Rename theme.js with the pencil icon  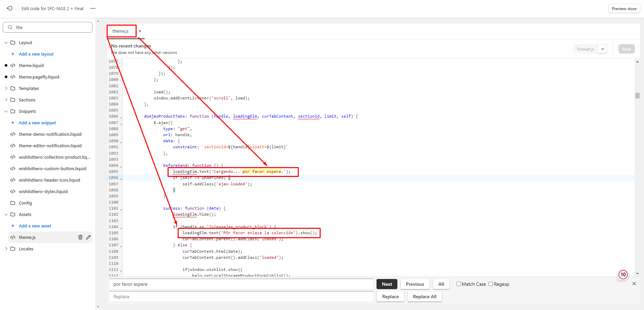pos(88,237)
